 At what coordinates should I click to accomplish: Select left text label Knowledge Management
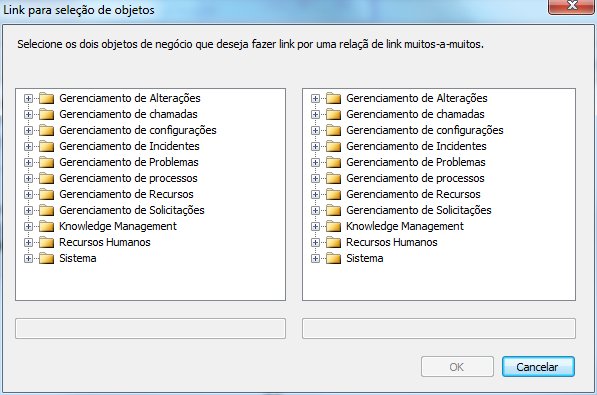pyautogui.click(x=118, y=226)
